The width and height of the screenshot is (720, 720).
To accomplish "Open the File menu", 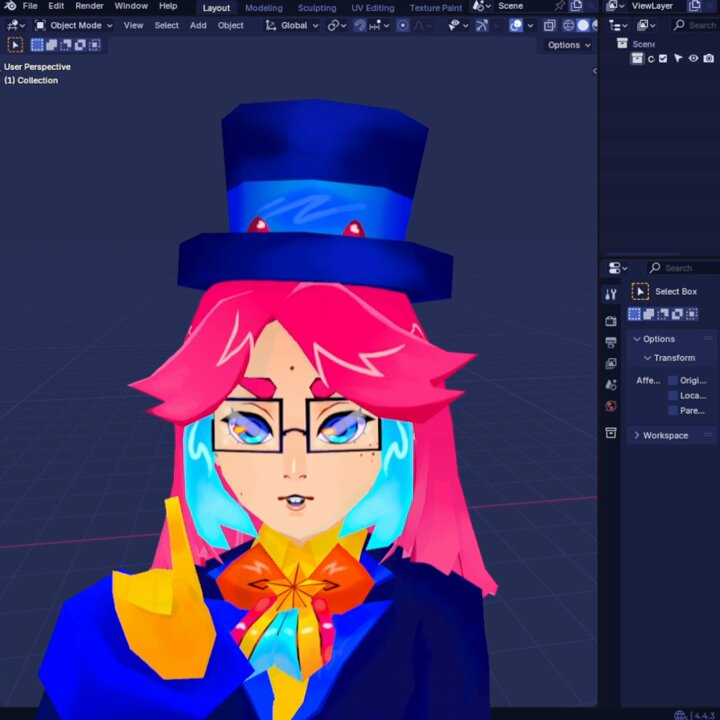I will pyautogui.click(x=30, y=6).
